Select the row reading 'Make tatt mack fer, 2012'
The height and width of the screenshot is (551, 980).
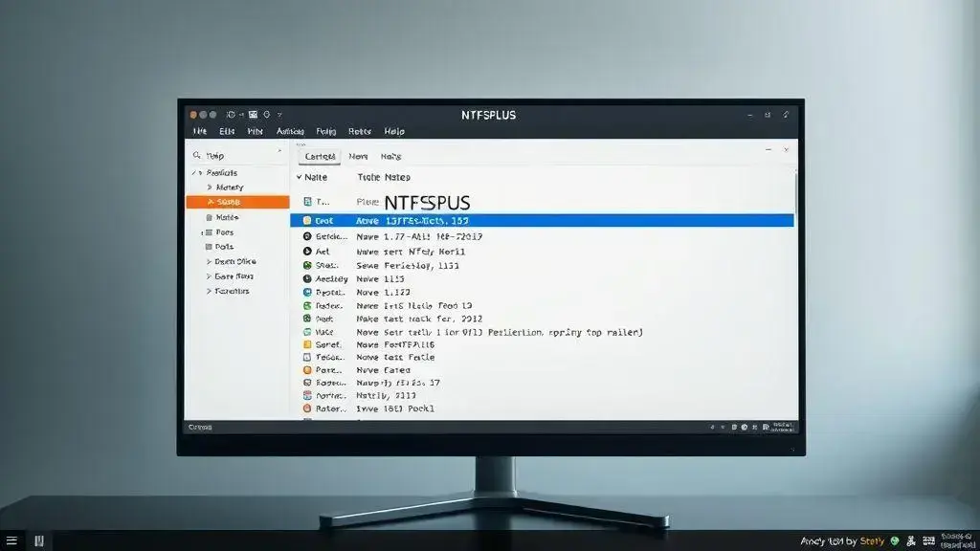click(x=419, y=320)
